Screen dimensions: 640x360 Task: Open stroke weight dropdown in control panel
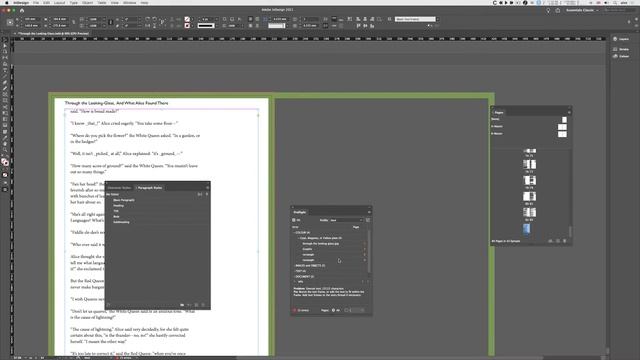point(216,19)
